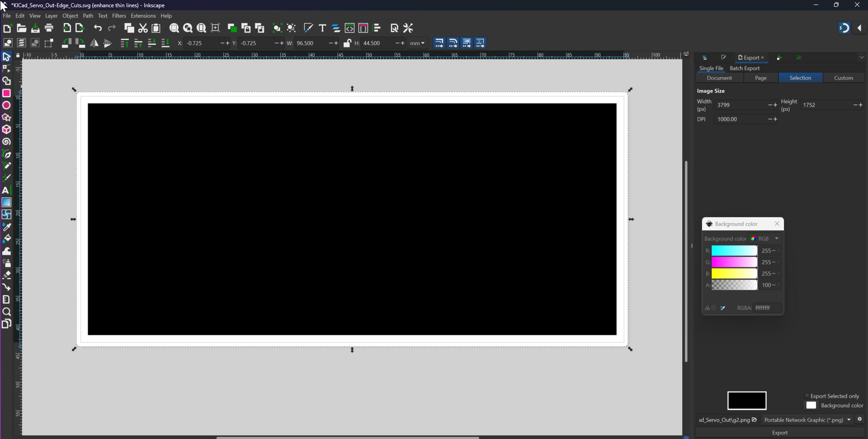Open the Portable Network Graphic format dropdown
868x439 pixels.
point(807,420)
